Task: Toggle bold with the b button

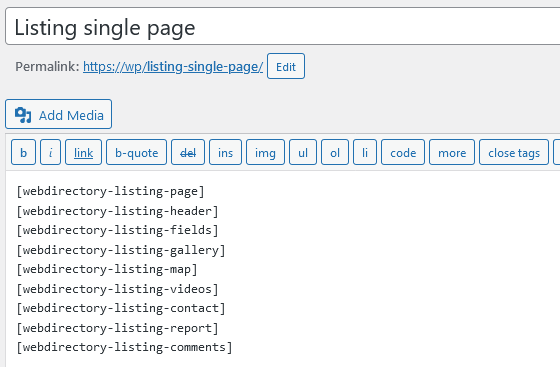Action: pyautogui.click(x=24, y=152)
